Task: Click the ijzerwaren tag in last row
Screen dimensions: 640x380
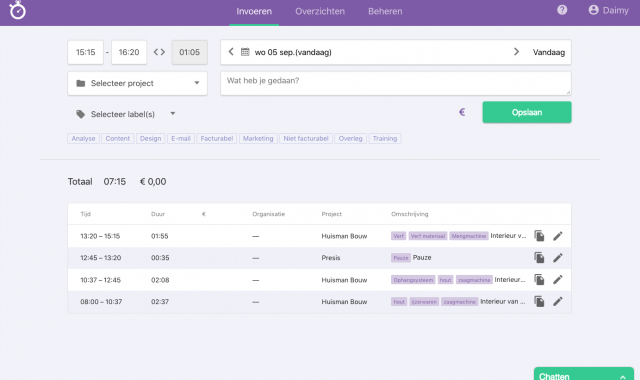Action: (424, 302)
